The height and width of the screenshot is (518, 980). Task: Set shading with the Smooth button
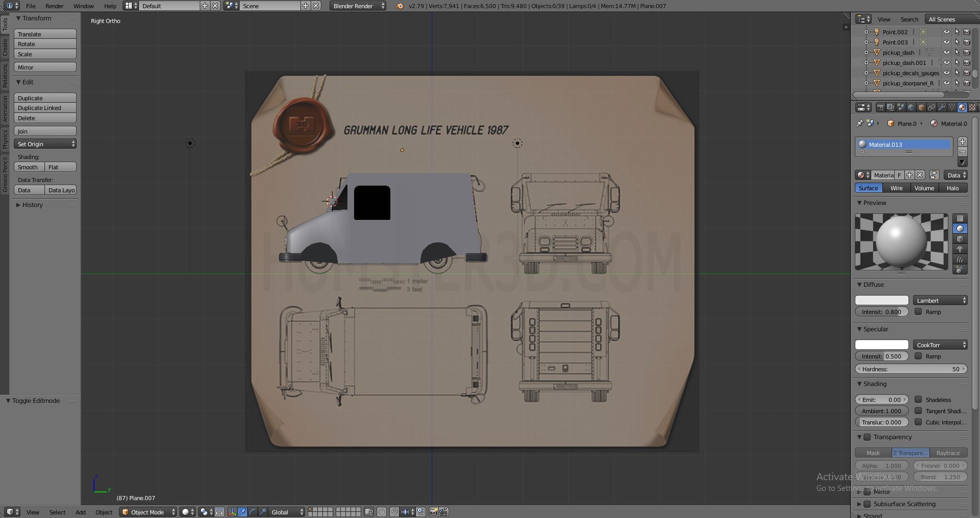pos(29,167)
